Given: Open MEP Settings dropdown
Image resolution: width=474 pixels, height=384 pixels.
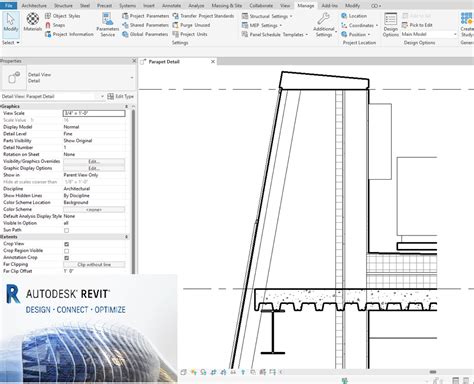Looking at the screenshot, I should (x=262, y=25).
